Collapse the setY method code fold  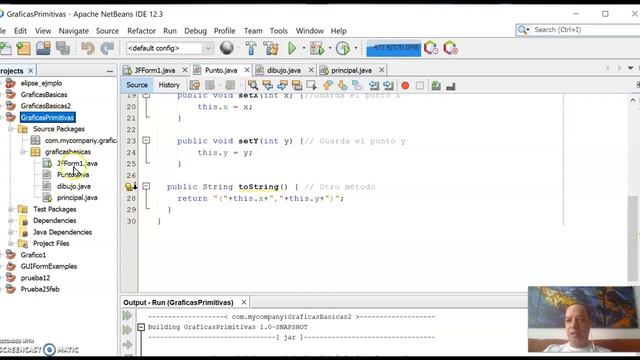146,140
